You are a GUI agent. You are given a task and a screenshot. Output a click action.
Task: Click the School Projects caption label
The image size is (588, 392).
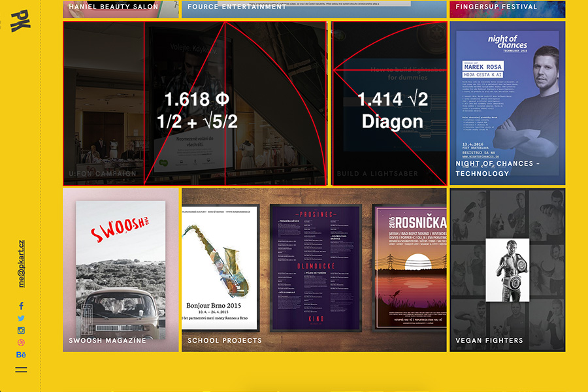[x=224, y=340]
